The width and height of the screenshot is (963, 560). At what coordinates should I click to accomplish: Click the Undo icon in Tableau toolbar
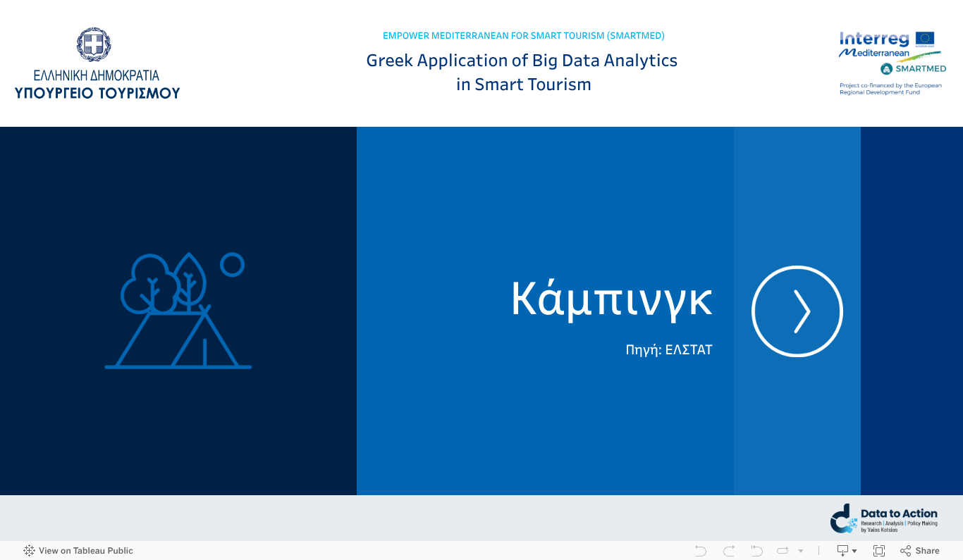pos(700,551)
